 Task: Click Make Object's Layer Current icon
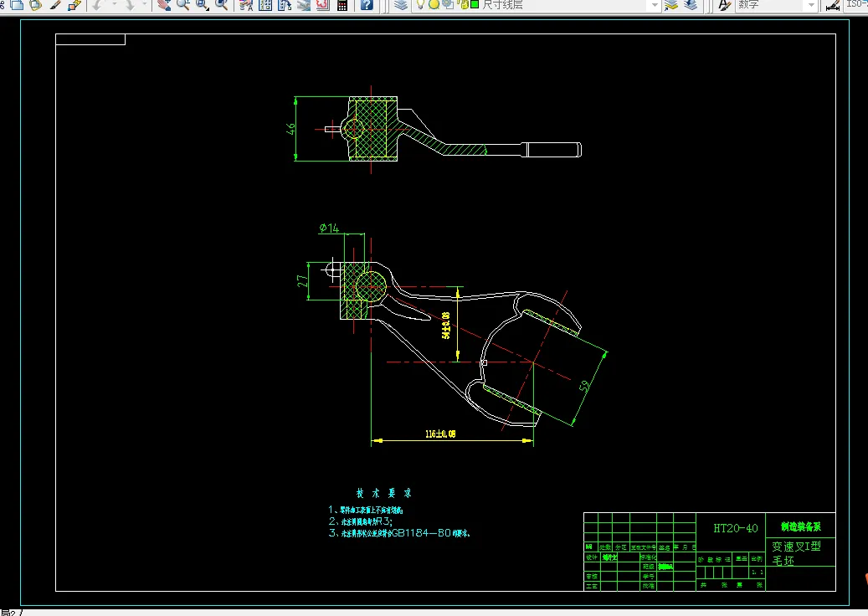(x=671, y=5)
